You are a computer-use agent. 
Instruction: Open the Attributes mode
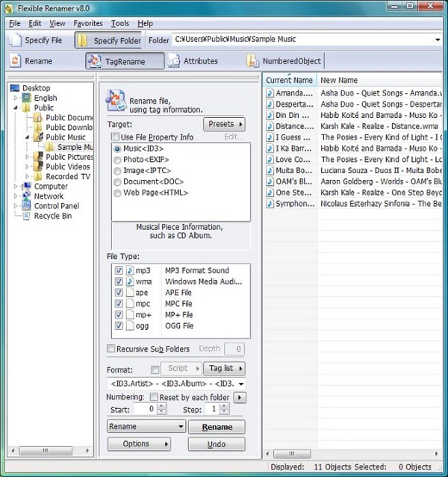[174, 61]
